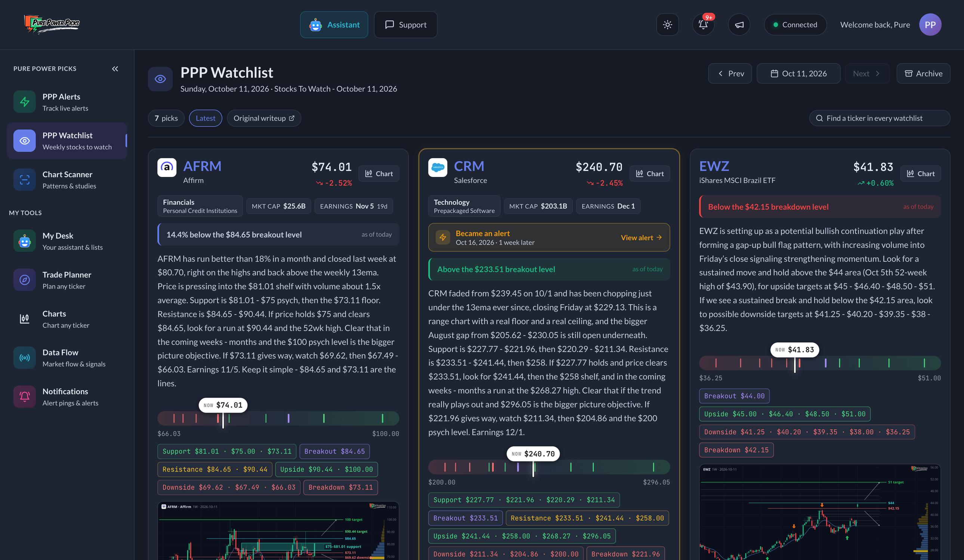Open the watchlist Archive
This screenshot has height=560, width=964.
[x=923, y=74]
